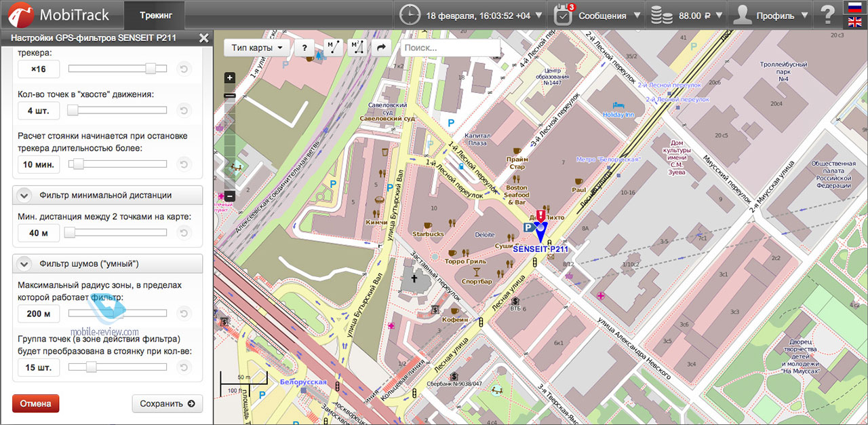Screen dimensions: 868x425
Task: Adjust the 40 м minimum distance slider handle
Action: (x=69, y=233)
